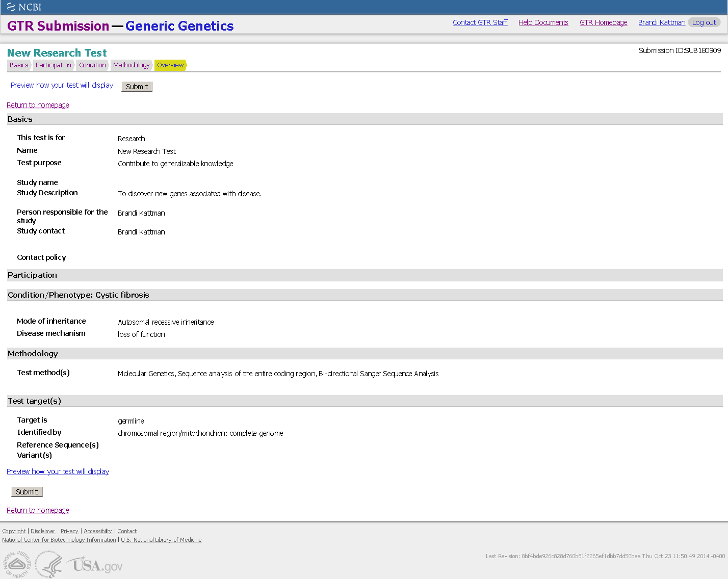Screen dimensions: 728x579
Task: Click the NCBI logo in header
Action: pos(24,7)
